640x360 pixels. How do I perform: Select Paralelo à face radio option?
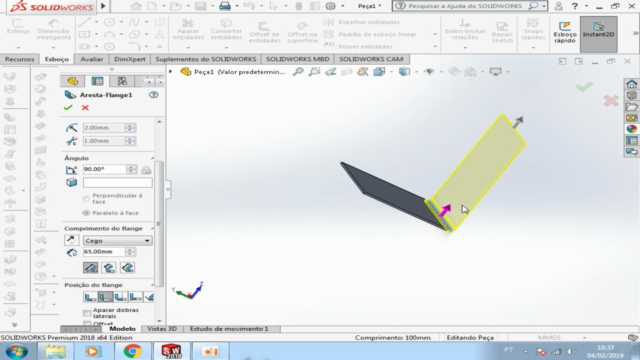click(x=86, y=213)
